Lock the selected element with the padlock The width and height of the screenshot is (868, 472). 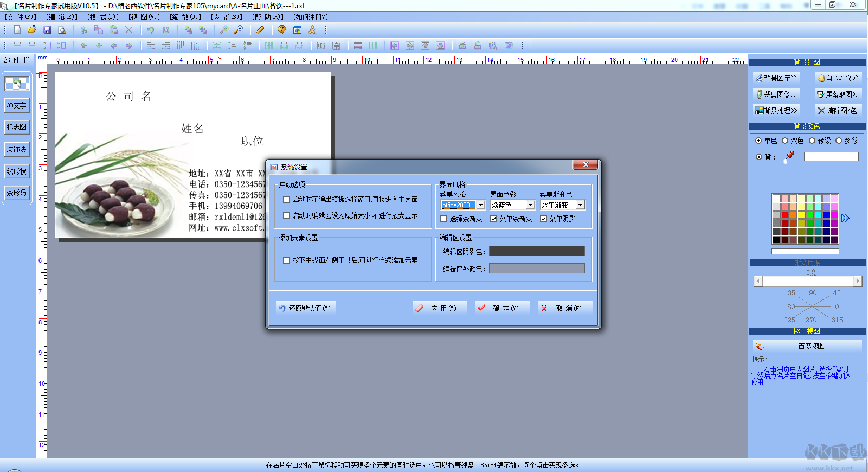tap(462, 46)
